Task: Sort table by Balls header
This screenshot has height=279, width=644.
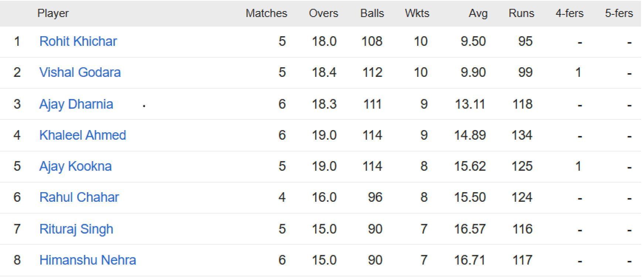Action: (x=372, y=13)
